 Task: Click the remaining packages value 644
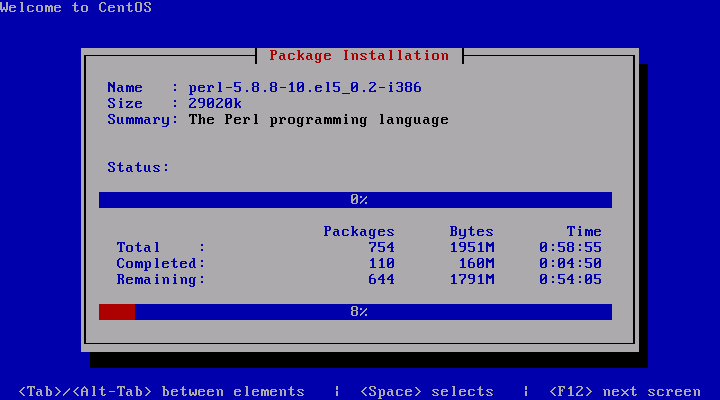click(382, 280)
